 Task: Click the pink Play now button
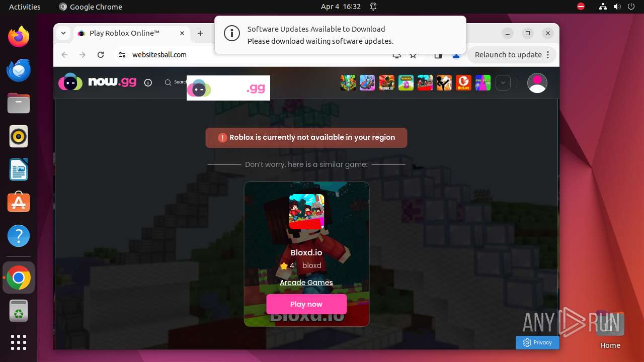306,304
